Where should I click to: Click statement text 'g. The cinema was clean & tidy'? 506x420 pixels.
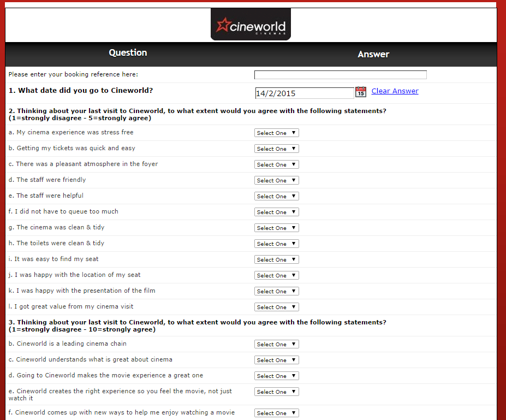point(56,227)
